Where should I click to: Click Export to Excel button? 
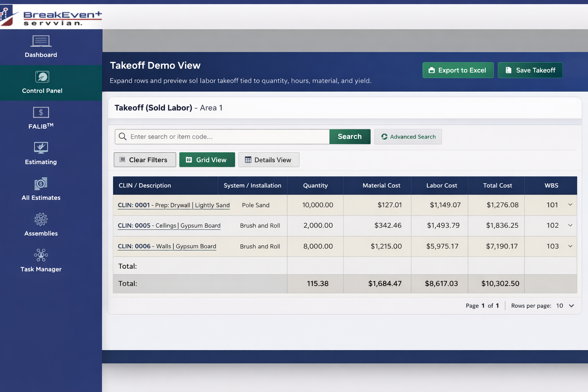(x=458, y=70)
